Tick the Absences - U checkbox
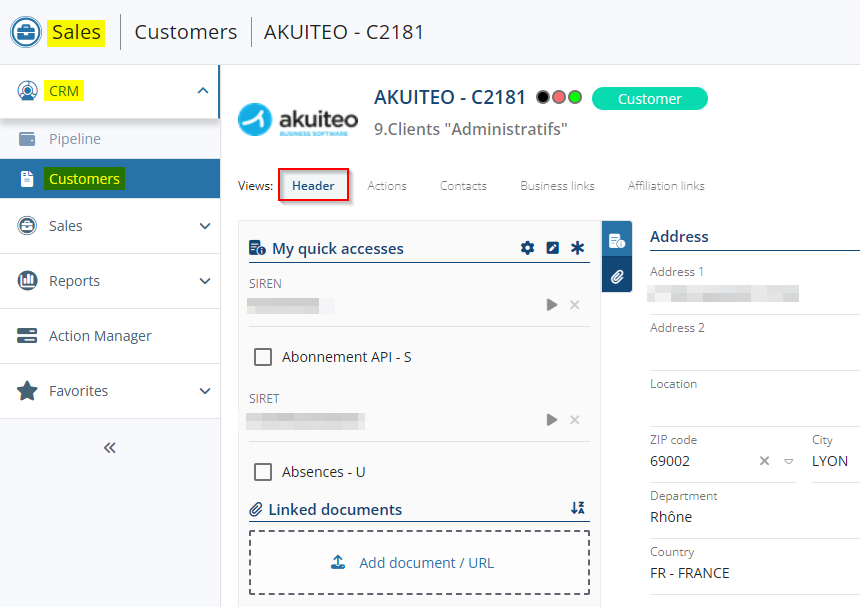Viewport: 860px width, 607px height. (263, 472)
